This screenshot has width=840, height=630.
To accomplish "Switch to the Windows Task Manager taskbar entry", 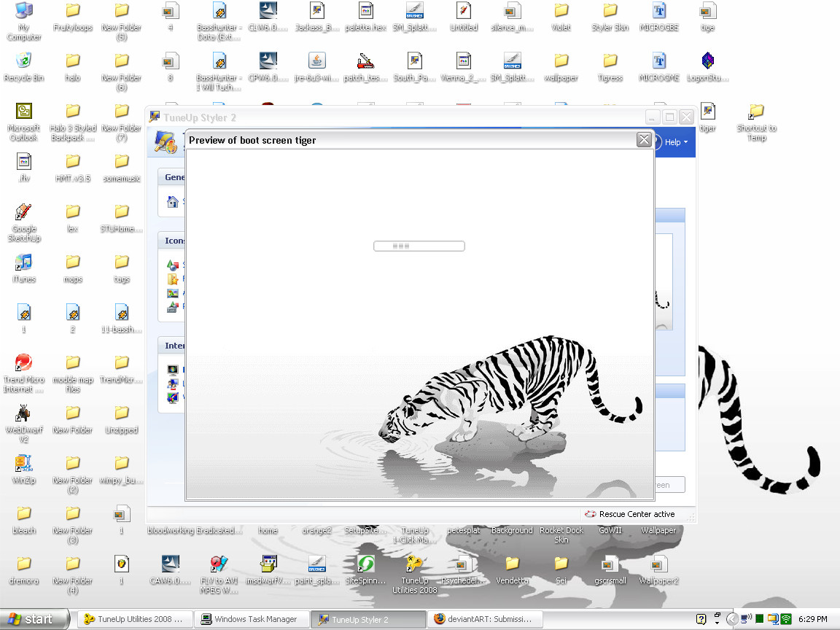I will tap(251, 618).
